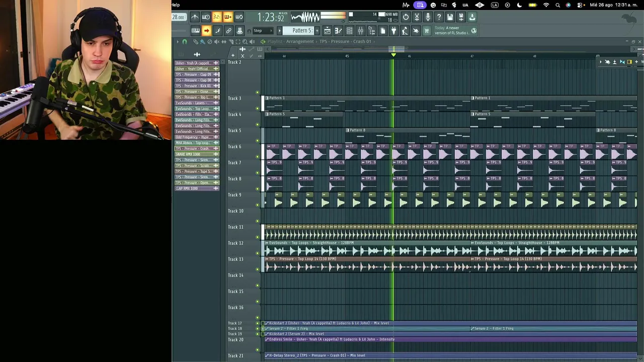Open the plugin picker plug icon
This screenshot has height=362, width=644.
click(393, 31)
